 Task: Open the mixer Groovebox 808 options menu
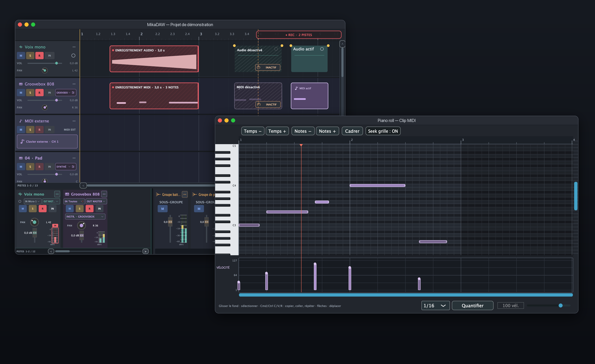(104, 194)
